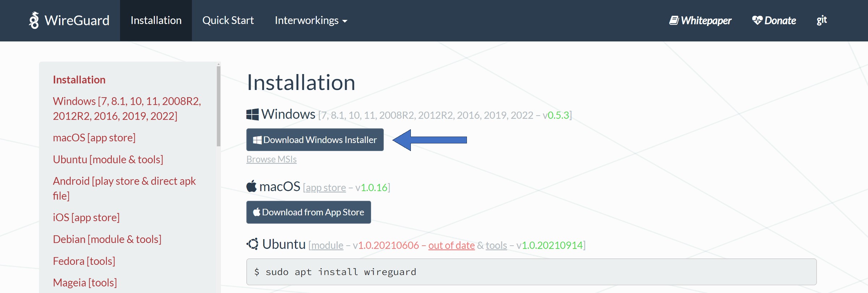
Task: Open the macOS app store link
Action: (325, 188)
